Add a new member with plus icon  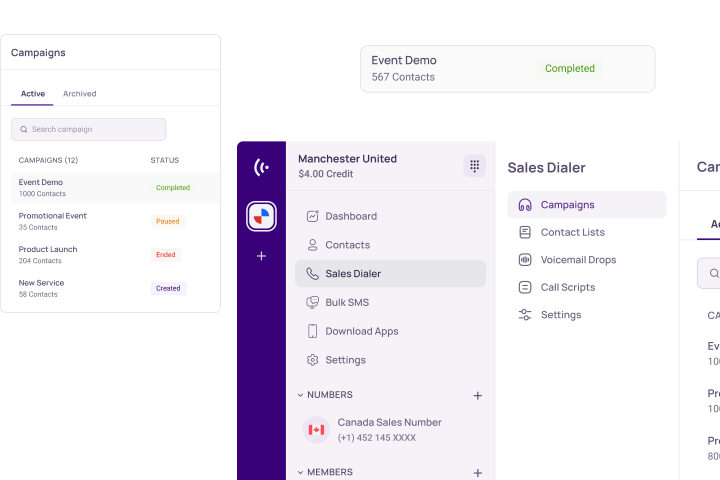point(478,473)
